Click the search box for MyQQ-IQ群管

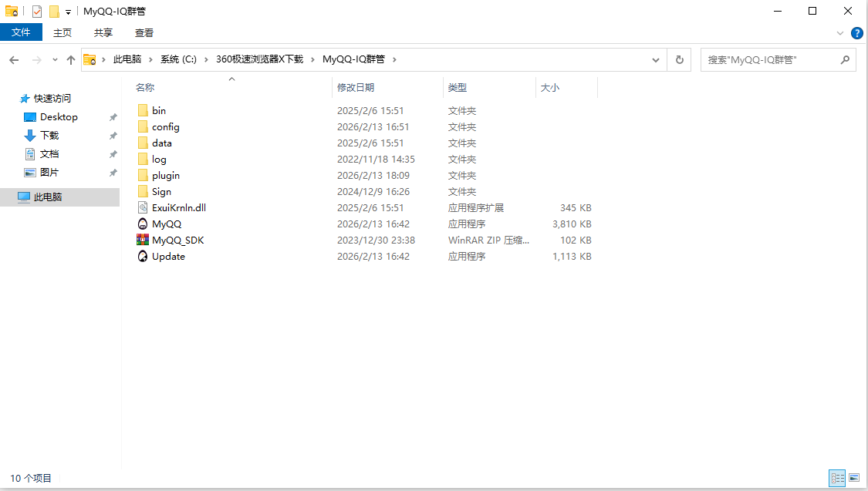(x=772, y=60)
